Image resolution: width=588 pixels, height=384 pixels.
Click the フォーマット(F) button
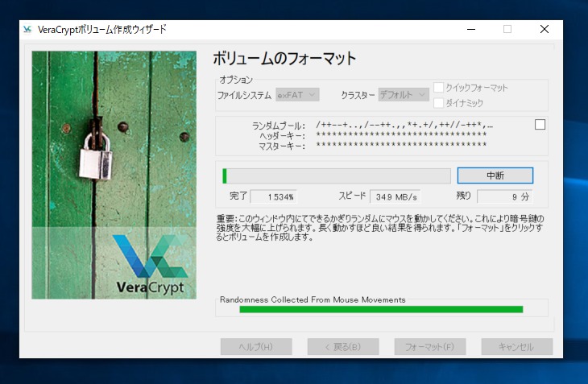point(430,347)
